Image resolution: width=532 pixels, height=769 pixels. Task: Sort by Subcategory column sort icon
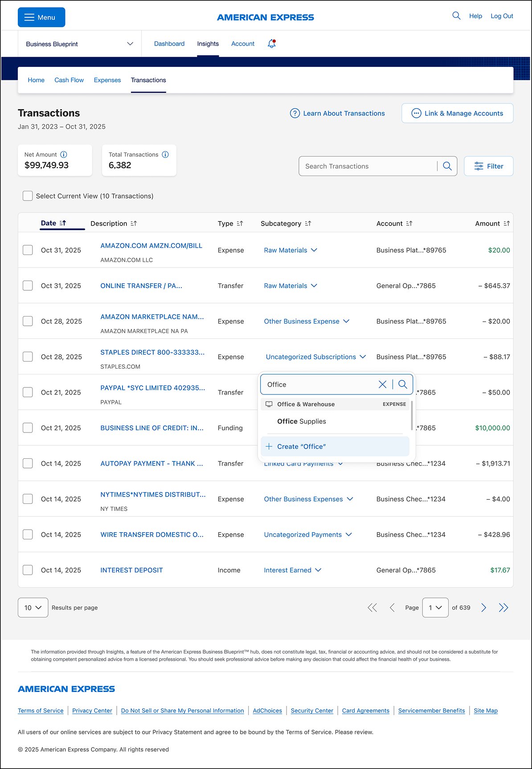coord(308,223)
